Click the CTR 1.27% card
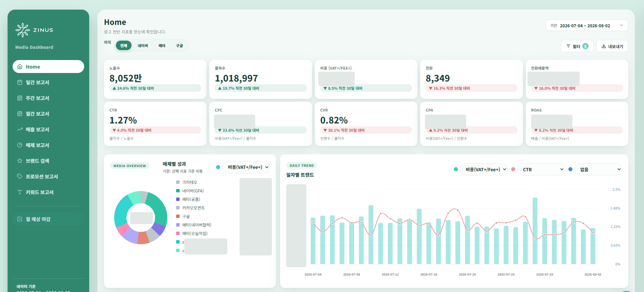Viewport: 644px width, 292px height. tap(155, 124)
